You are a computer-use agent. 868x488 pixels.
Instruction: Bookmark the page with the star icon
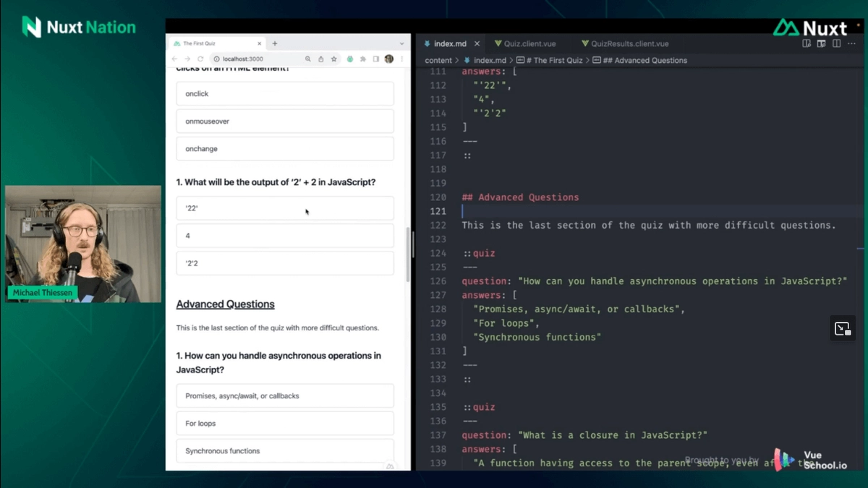(334, 59)
